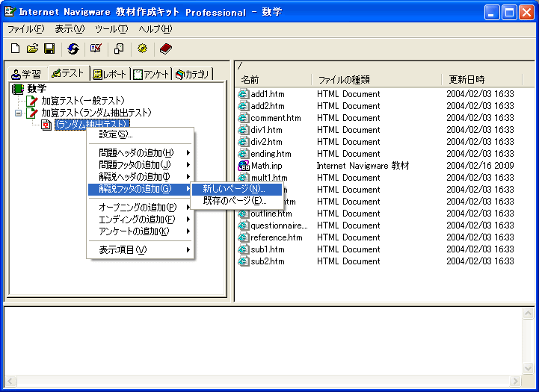Click the icon beside 加算テスト(一般テスト)

32,101
